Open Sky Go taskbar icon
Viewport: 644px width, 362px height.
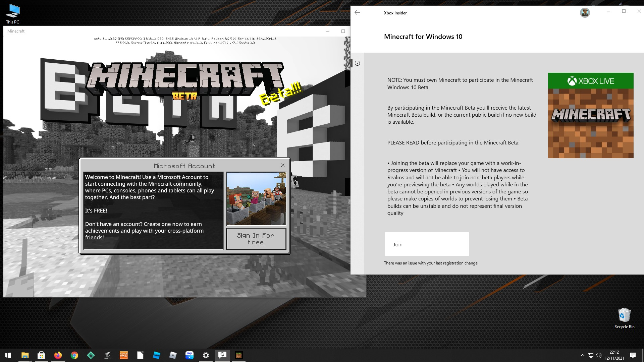pyautogui.click(x=189, y=355)
